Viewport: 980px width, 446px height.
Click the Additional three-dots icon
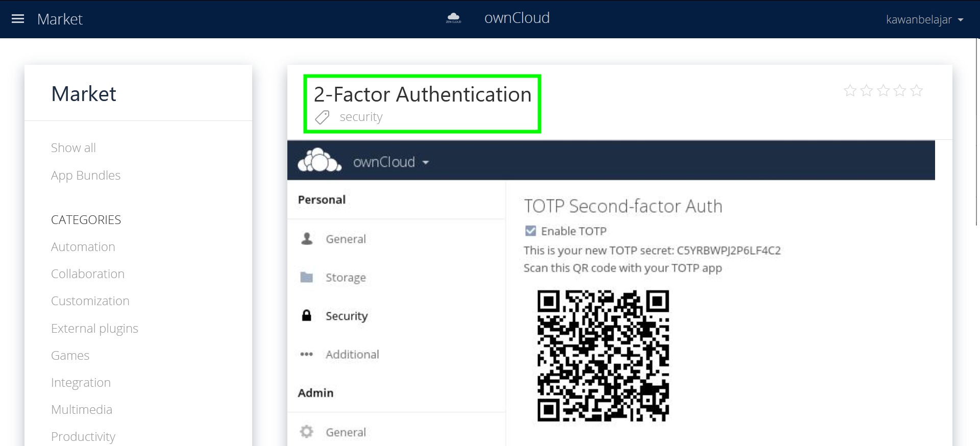click(307, 354)
